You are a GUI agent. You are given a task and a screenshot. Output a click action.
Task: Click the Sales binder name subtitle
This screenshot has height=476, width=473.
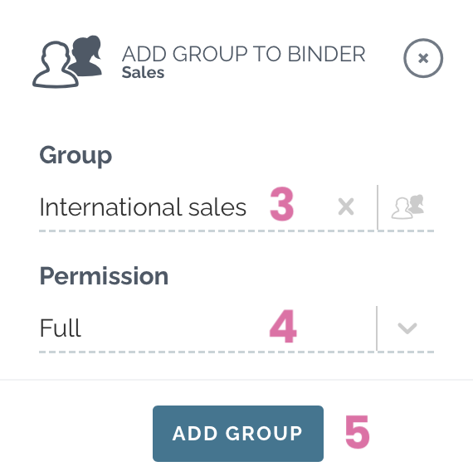click(143, 72)
